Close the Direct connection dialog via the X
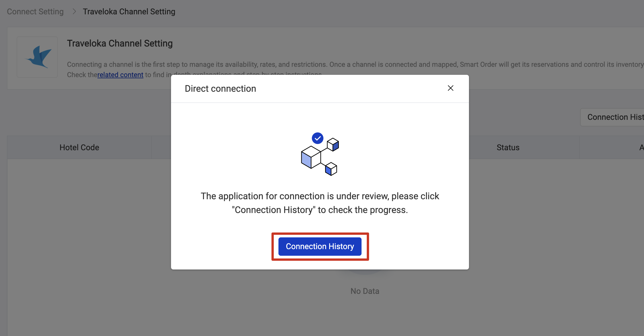This screenshot has height=336, width=644. pyautogui.click(x=450, y=88)
